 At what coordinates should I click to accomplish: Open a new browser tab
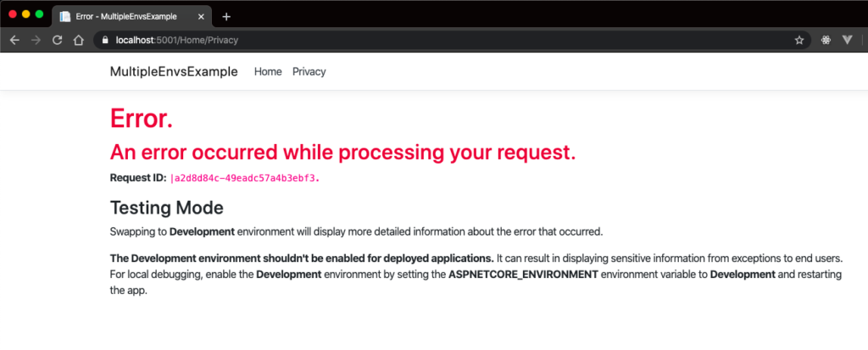click(226, 16)
